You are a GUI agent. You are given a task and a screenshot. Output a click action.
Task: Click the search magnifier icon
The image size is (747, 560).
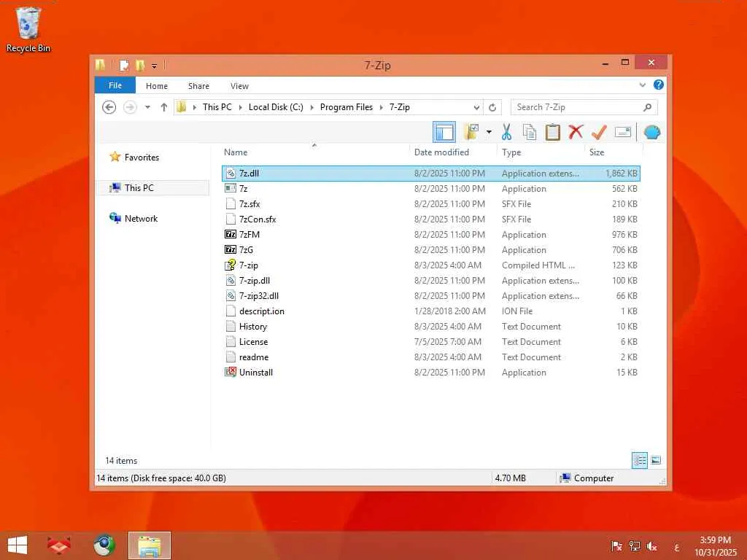[647, 107]
